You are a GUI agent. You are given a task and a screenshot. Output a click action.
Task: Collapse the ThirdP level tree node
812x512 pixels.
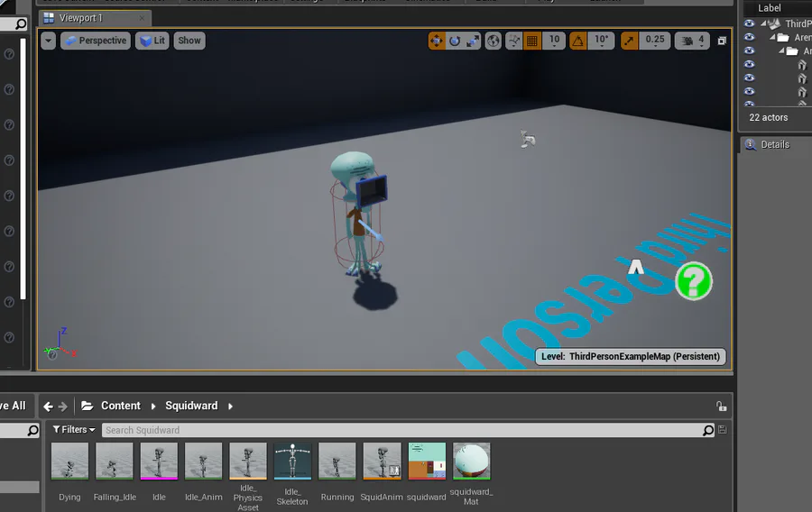click(x=763, y=23)
